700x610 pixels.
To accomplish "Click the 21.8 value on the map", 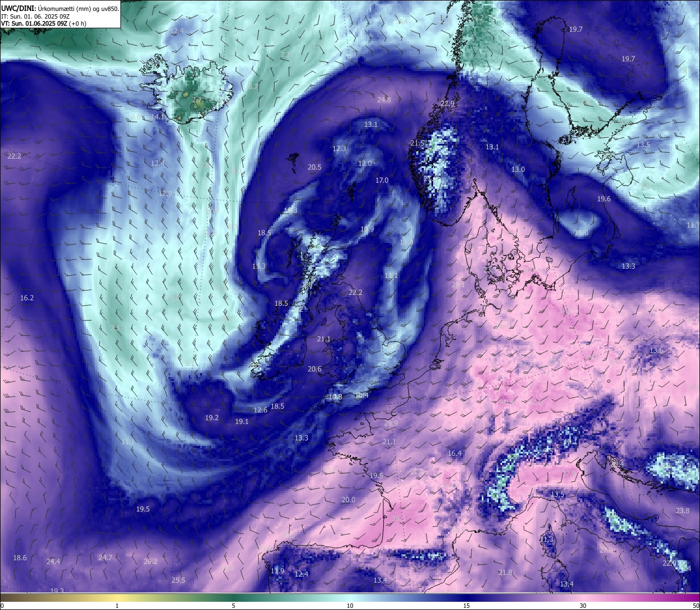I will 506,573.
